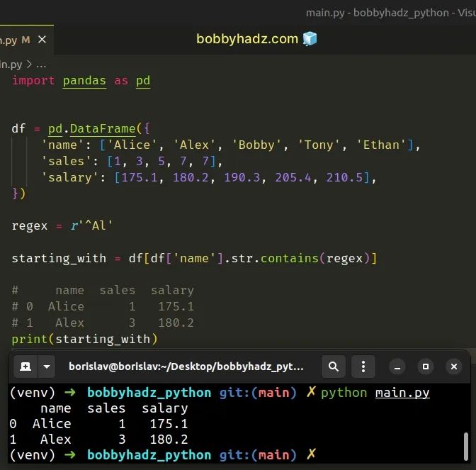The height and width of the screenshot is (470, 476).
Task: Click the 'salary' dictionary key
Action: coord(70,177)
